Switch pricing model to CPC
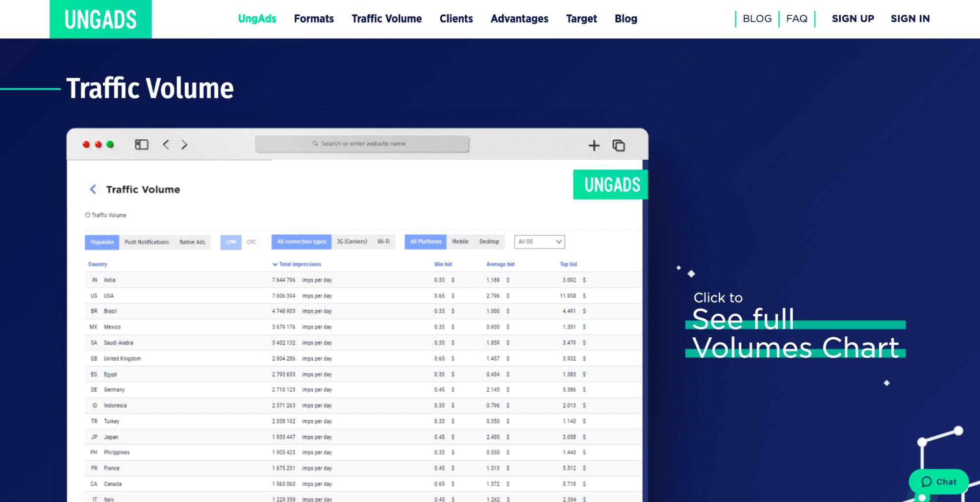This screenshot has height=502, width=980. (x=252, y=242)
